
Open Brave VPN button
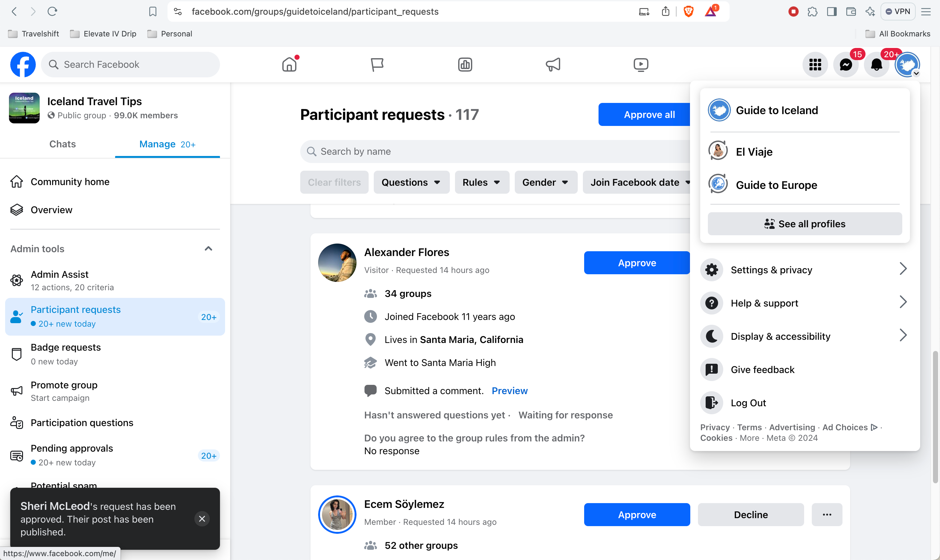click(898, 11)
